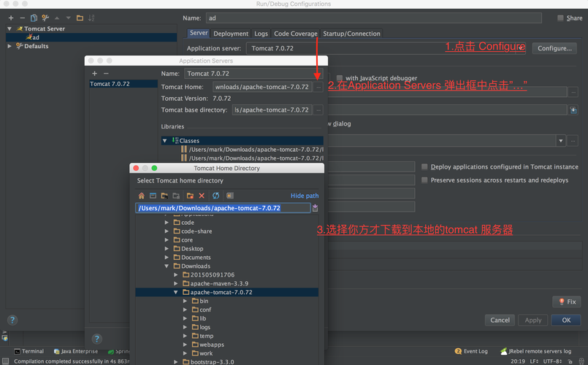Toggle the Share checkbox
Viewport: 588px width, 365px height.
560,18
